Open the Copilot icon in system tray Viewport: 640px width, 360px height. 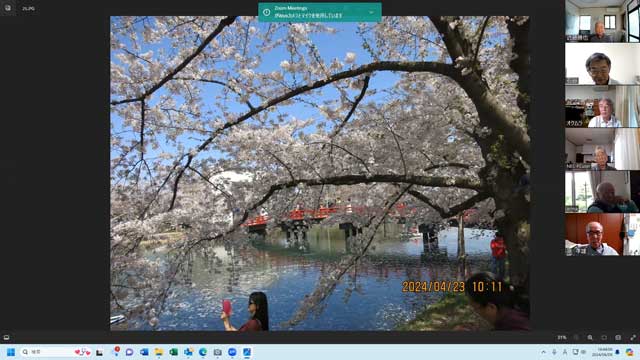pos(629,352)
